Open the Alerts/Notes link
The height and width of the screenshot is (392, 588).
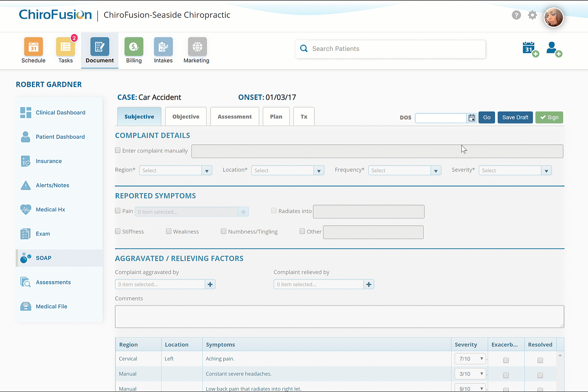[x=53, y=185]
